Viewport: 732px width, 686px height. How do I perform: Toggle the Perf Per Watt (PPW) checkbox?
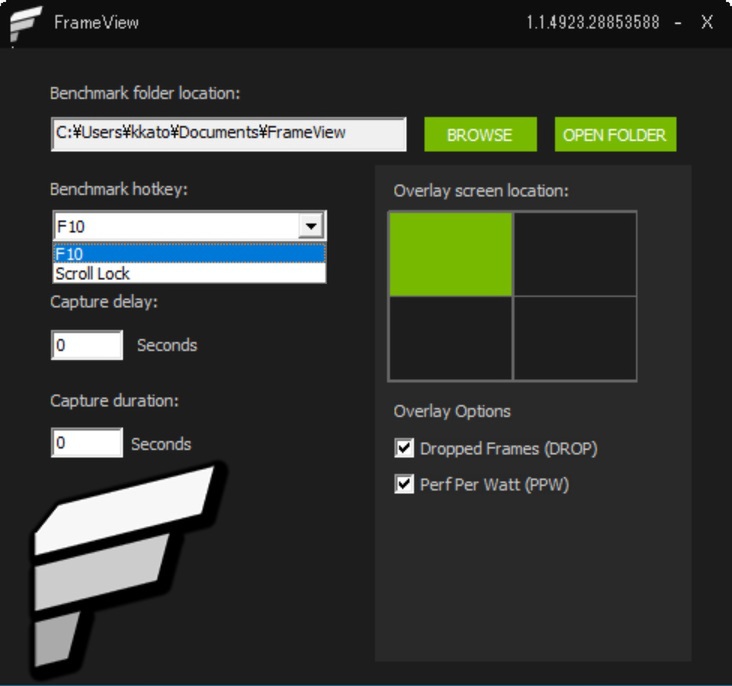(x=404, y=484)
